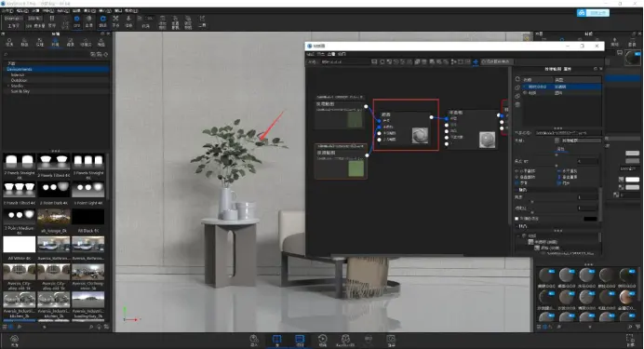Click the trash icon beside the graph label list

tap(517, 104)
